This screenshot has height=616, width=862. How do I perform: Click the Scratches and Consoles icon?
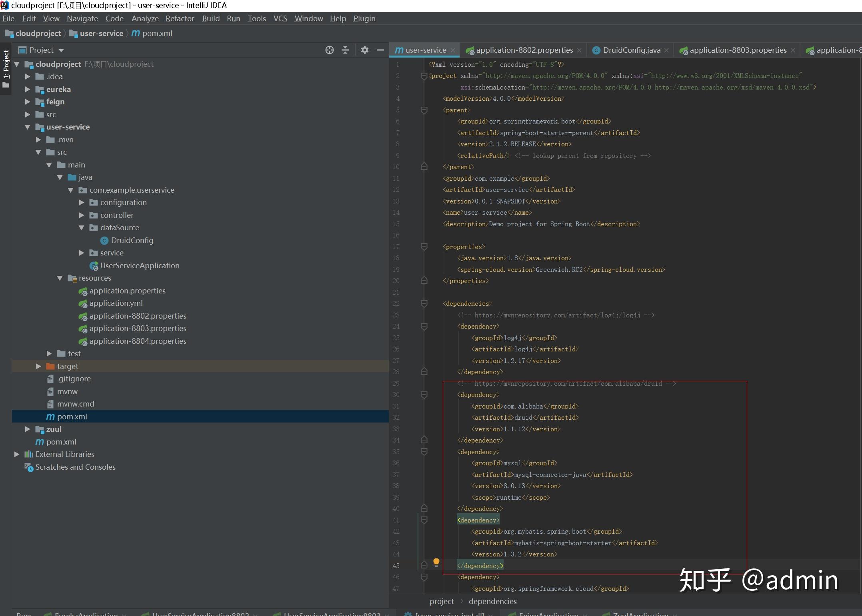(29, 467)
